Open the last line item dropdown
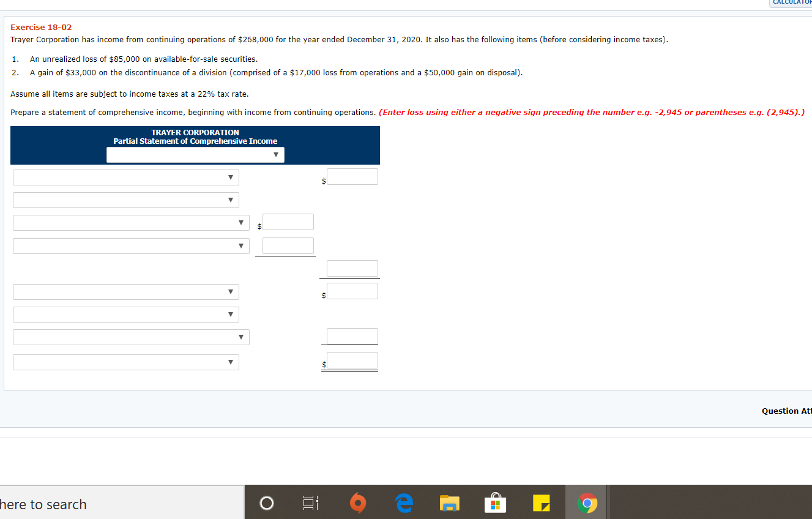 coord(125,362)
